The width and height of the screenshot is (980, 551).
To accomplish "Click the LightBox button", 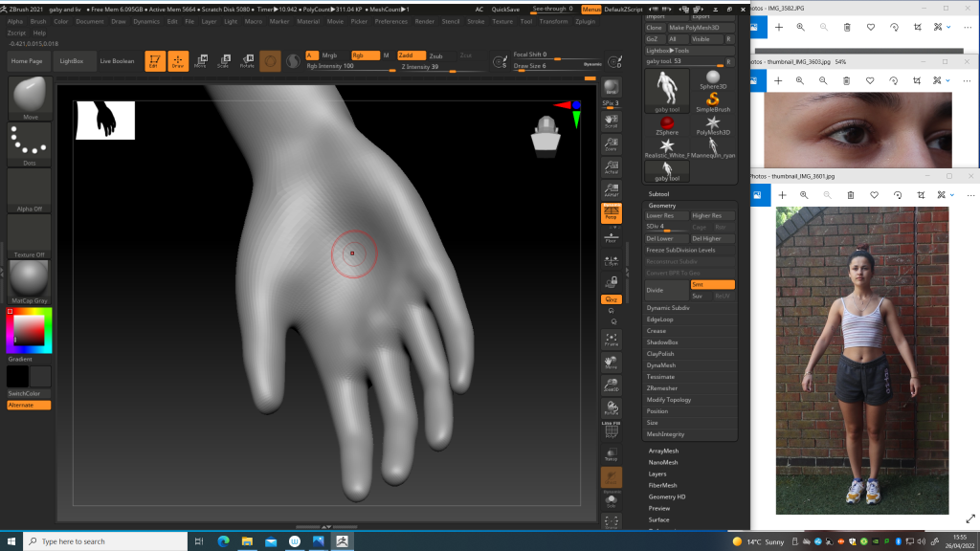I will [72, 61].
